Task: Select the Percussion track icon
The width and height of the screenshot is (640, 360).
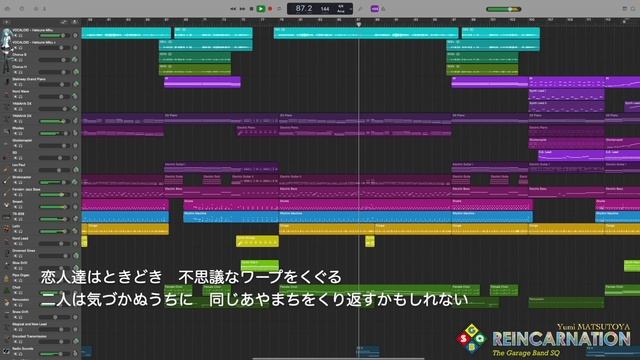Action: [6, 302]
